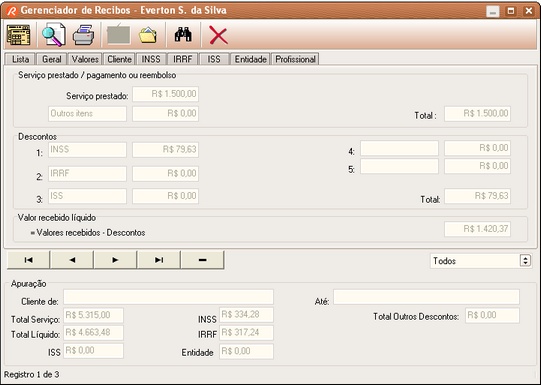541x385 pixels.
Task: Click the Outros itens R$ 0,00 field
Action: [166, 113]
